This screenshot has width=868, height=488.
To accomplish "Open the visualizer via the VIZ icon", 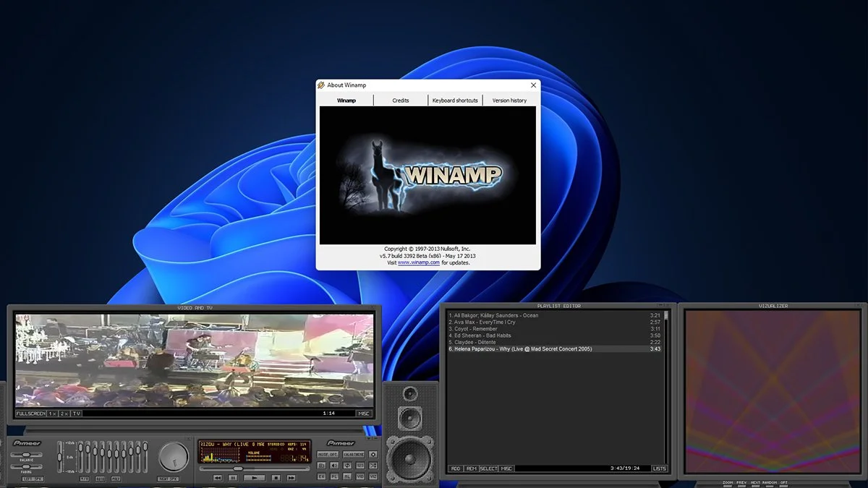I will pyautogui.click(x=373, y=476).
